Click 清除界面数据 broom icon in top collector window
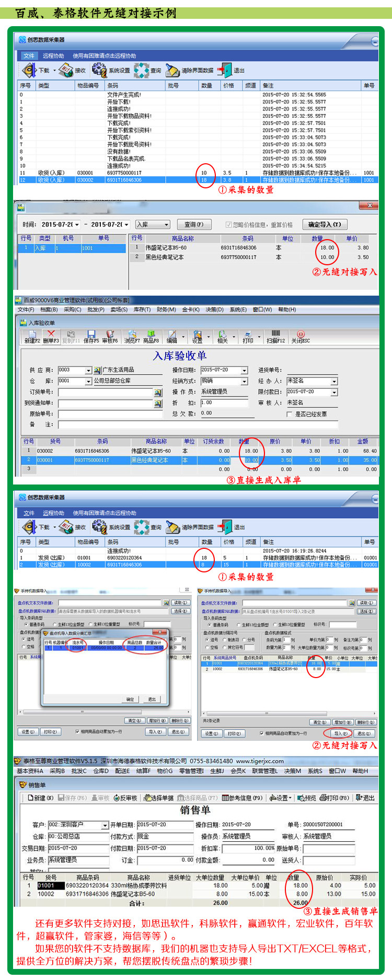Viewport: 392px width, 980px height. (x=172, y=70)
